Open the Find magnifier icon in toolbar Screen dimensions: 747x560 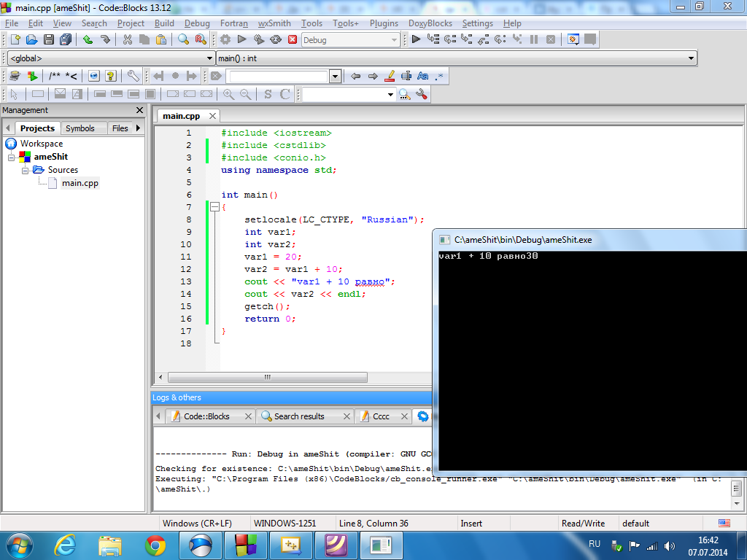coord(184,40)
